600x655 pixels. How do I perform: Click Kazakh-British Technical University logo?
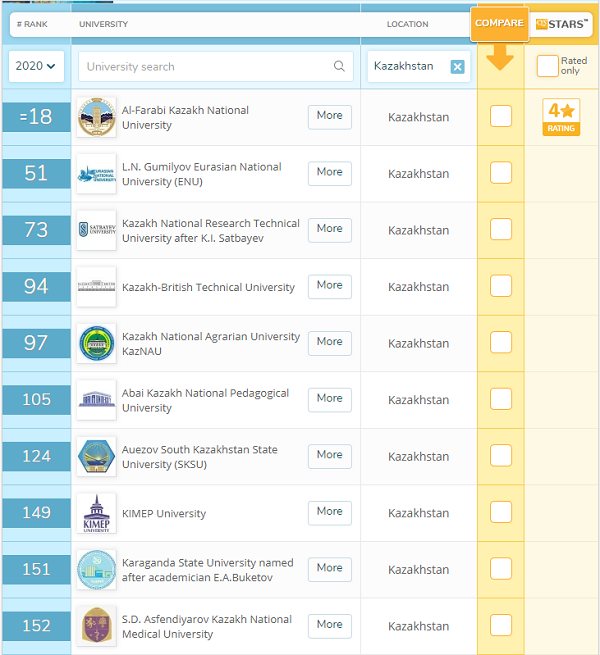[97, 287]
